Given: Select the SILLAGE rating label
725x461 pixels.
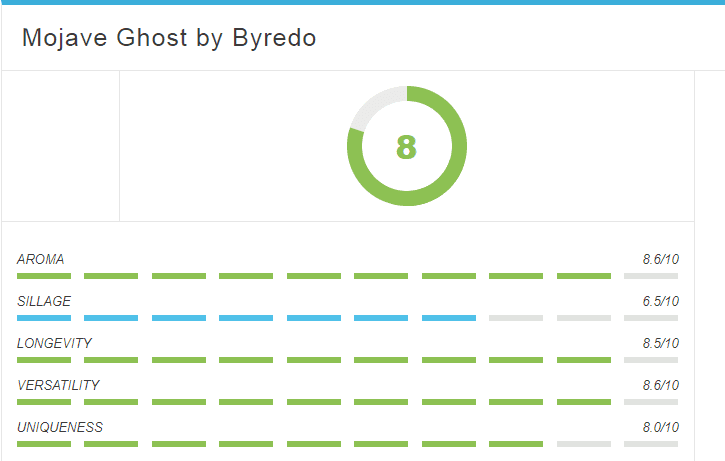Looking at the screenshot, I should click(x=44, y=301).
